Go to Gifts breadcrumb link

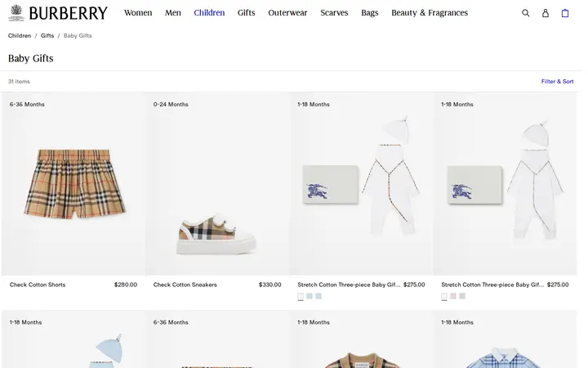pos(47,36)
